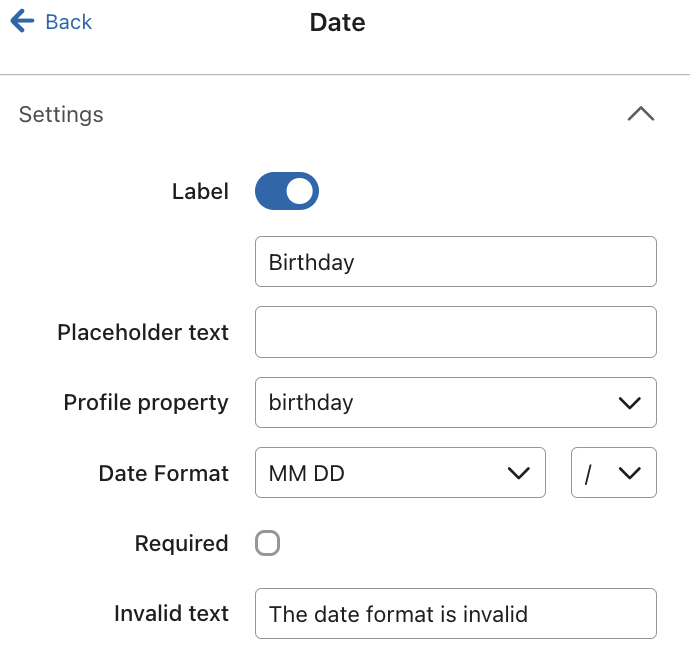The height and width of the screenshot is (656, 690).
Task: Check the Required checkbox
Action: [x=267, y=543]
